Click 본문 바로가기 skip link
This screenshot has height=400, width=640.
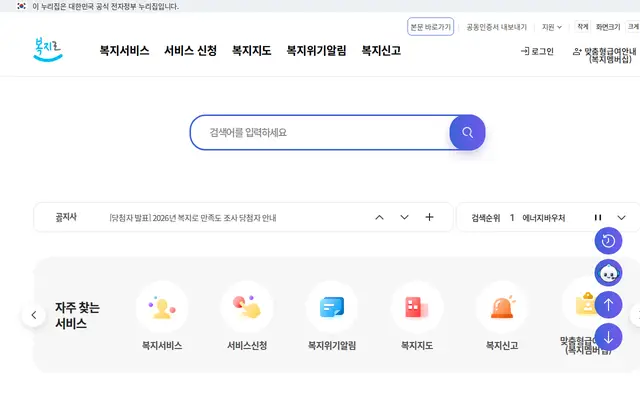430,27
